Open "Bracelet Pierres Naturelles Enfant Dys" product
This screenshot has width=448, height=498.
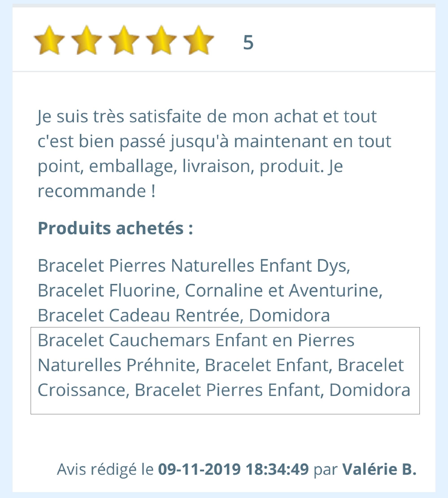[x=194, y=266]
